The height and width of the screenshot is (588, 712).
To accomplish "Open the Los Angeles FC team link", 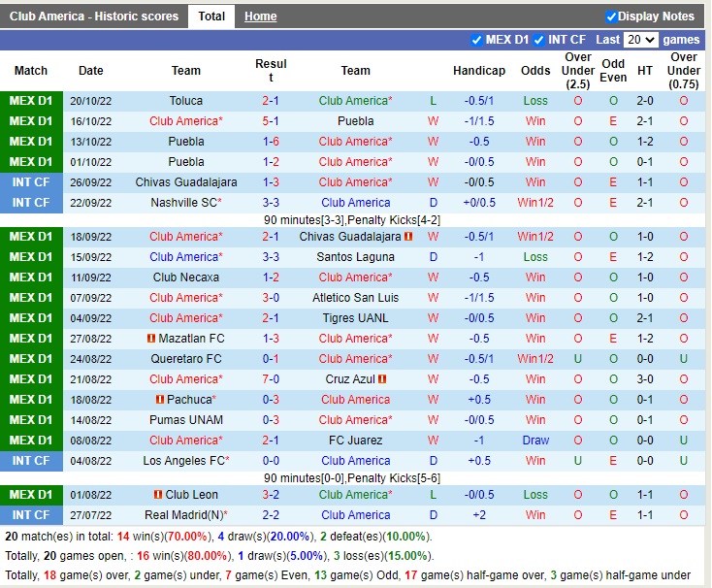I will click(x=185, y=461).
